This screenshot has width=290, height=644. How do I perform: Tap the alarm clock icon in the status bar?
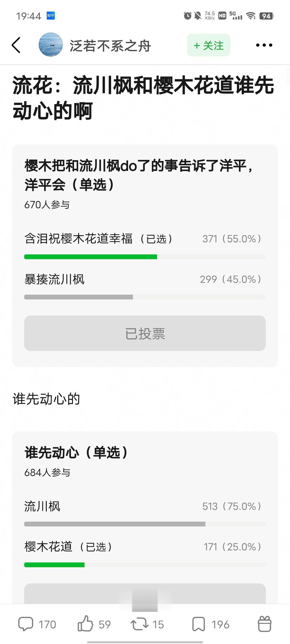click(x=187, y=16)
